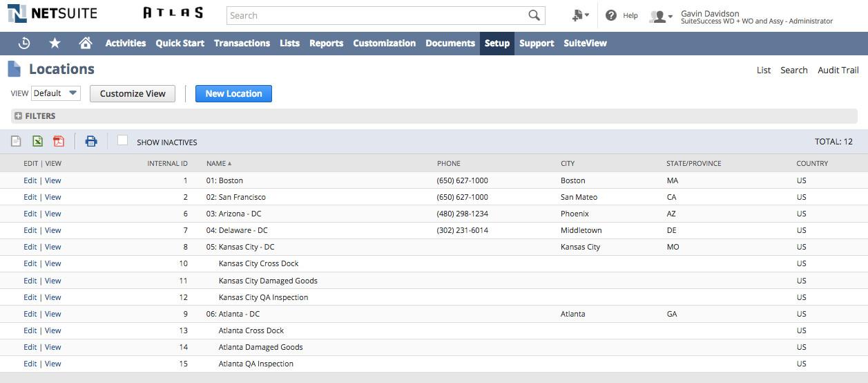This screenshot has height=383, width=868.
Task: View the Kansas City Damaged Goods row
Action: tap(53, 281)
